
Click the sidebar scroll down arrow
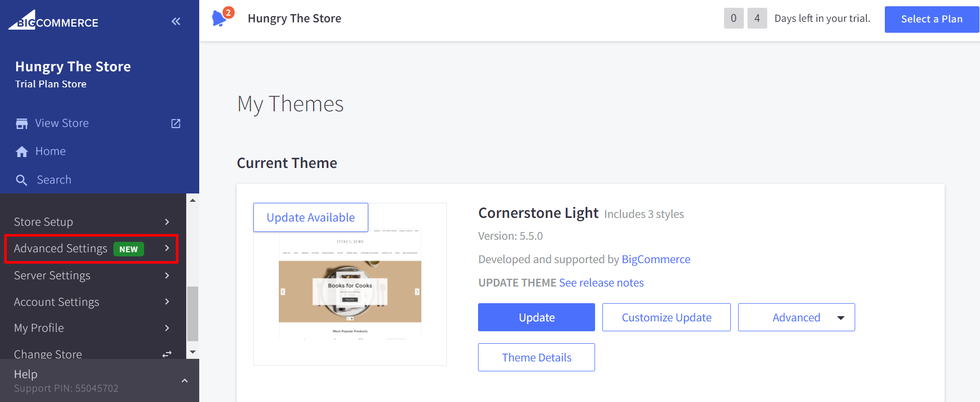click(193, 352)
